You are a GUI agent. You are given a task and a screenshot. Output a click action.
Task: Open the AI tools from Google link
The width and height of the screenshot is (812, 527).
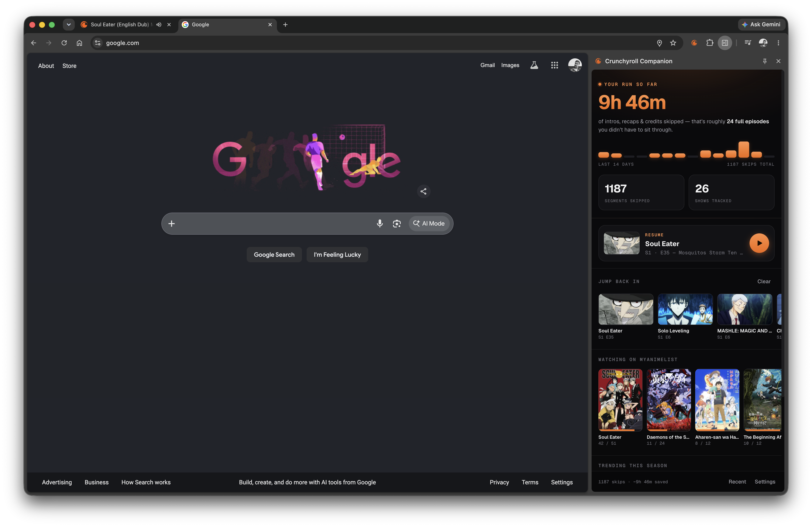coord(307,482)
